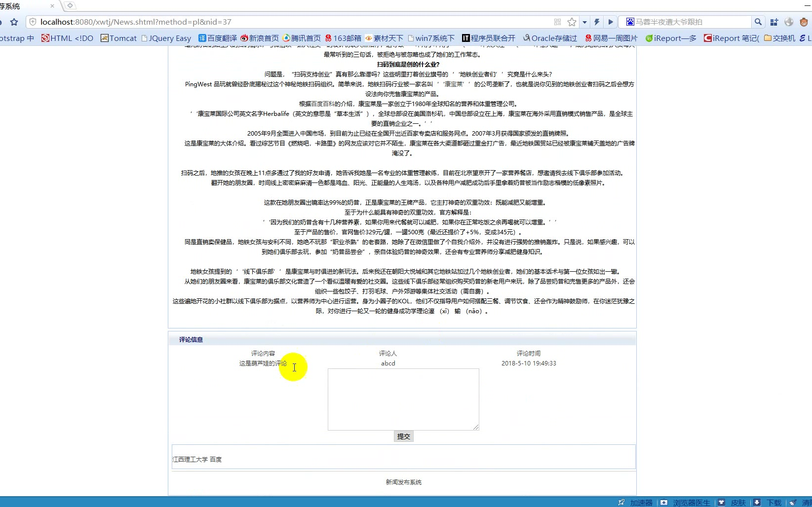Open the 新浪首页 bookmark
Screen dimensions: 812x507
(260, 38)
